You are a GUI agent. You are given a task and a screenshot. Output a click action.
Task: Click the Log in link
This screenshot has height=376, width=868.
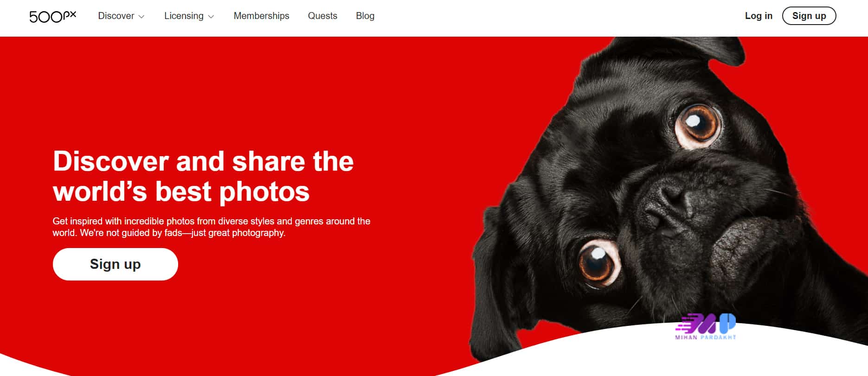pyautogui.click(x=759, y=16)
